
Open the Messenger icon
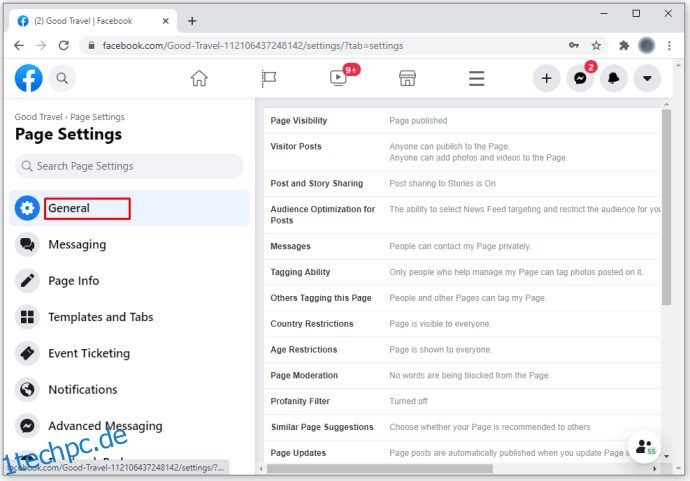(x=580, y=78)
